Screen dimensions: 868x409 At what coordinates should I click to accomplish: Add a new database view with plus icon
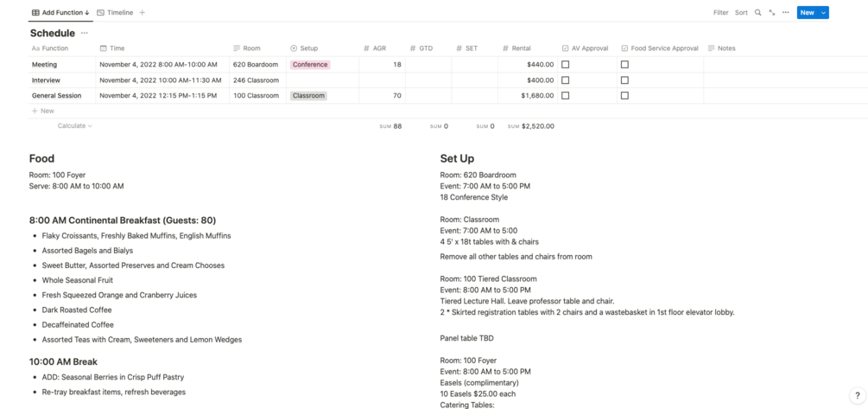coord(143,13)
